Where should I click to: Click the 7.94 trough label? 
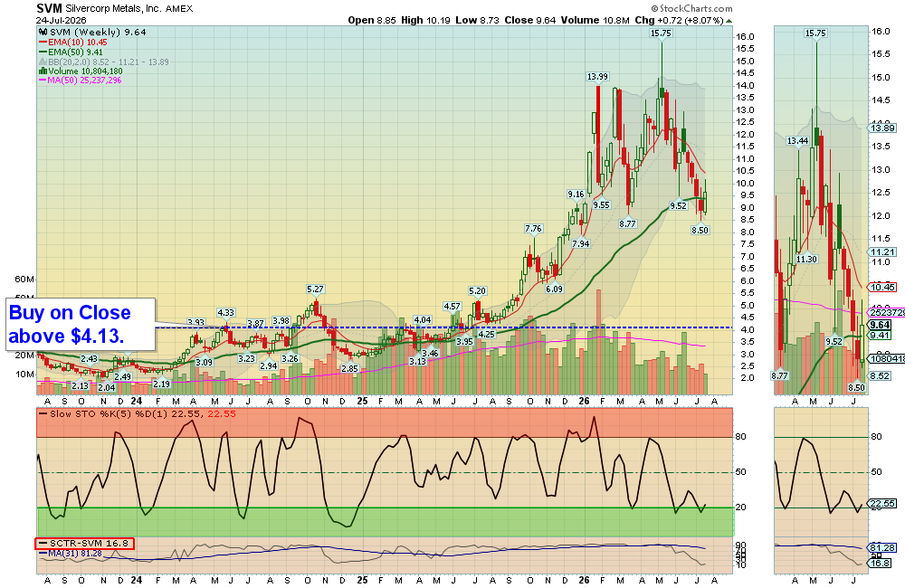click(x=581, y=243)
